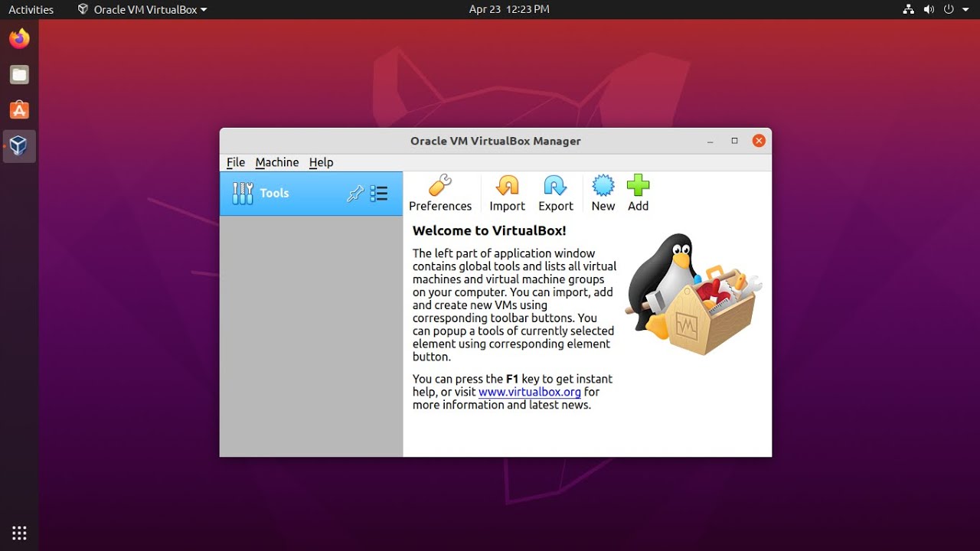
Task: Follow the www.virtualbox.org link
Action: click(x=530, y=392)
